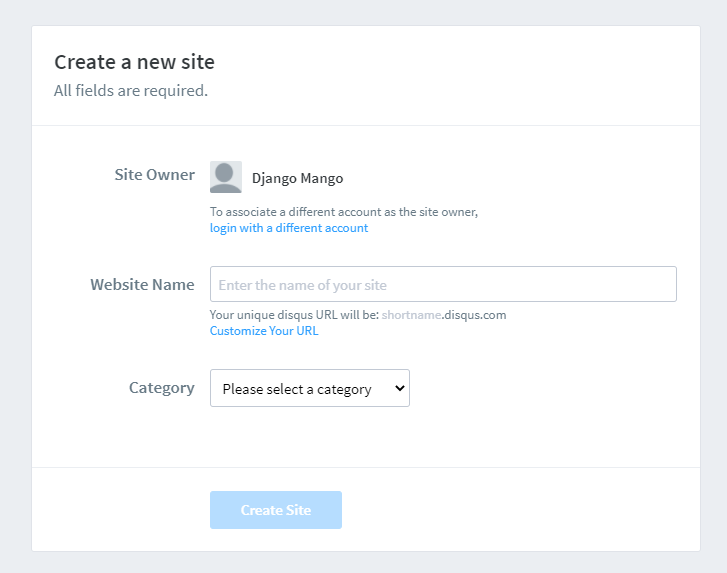Click the 'To associate a different account' helper text

344,212
